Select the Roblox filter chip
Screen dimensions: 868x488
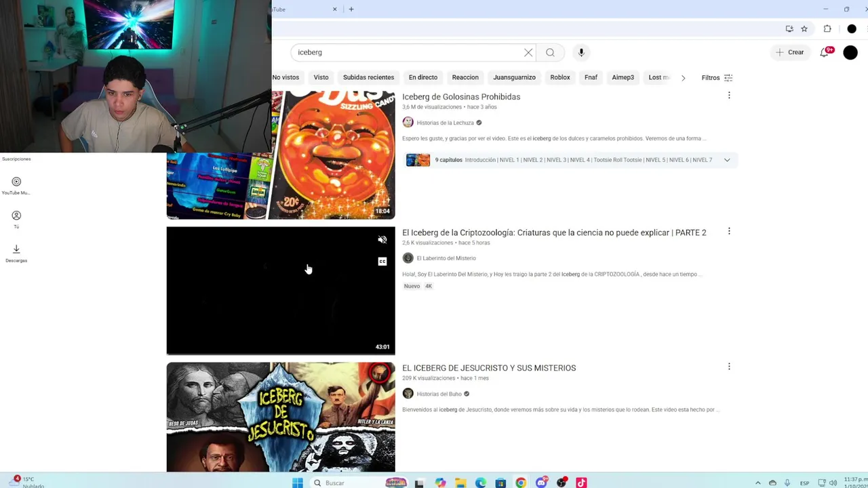pyautogui.click(x=560, y=77)
